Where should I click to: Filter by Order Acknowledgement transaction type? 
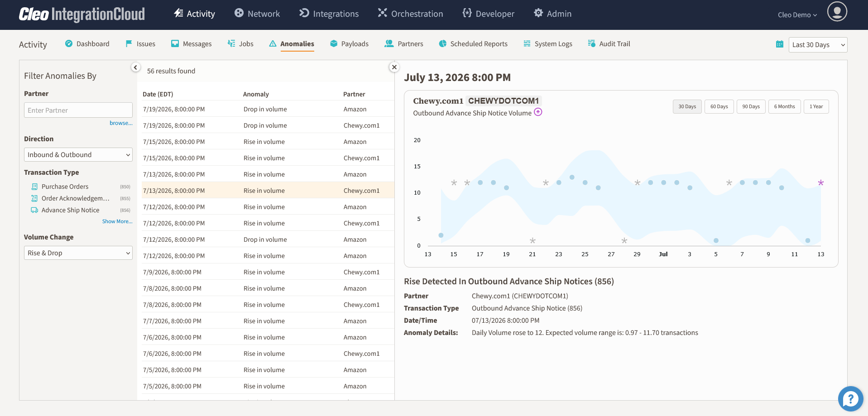(x=75, y=198)
